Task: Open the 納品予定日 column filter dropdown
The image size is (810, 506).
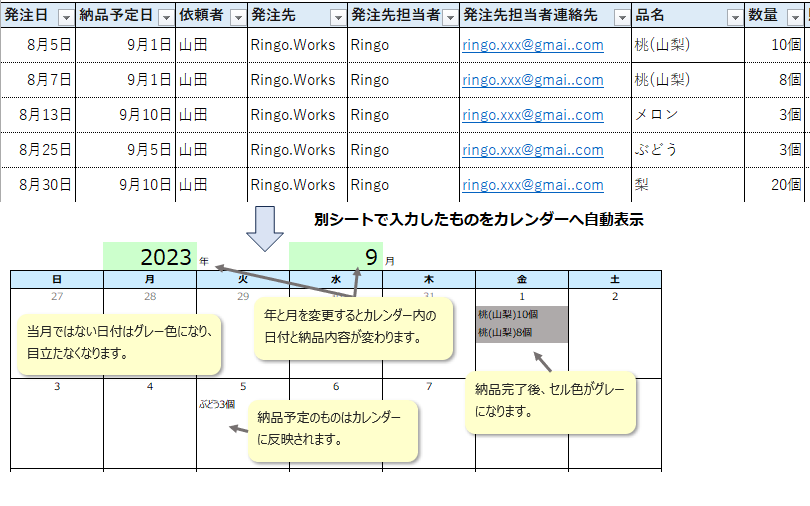Action: point(166,18)
